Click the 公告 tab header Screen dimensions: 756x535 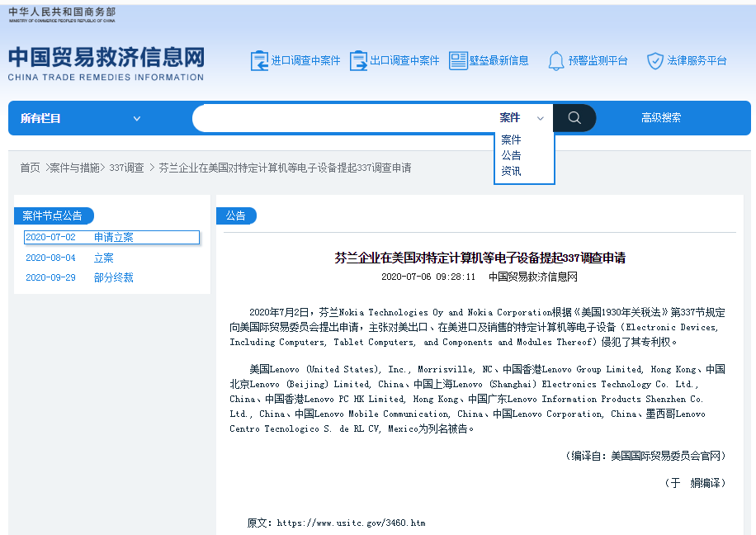[x=236, y=215]
